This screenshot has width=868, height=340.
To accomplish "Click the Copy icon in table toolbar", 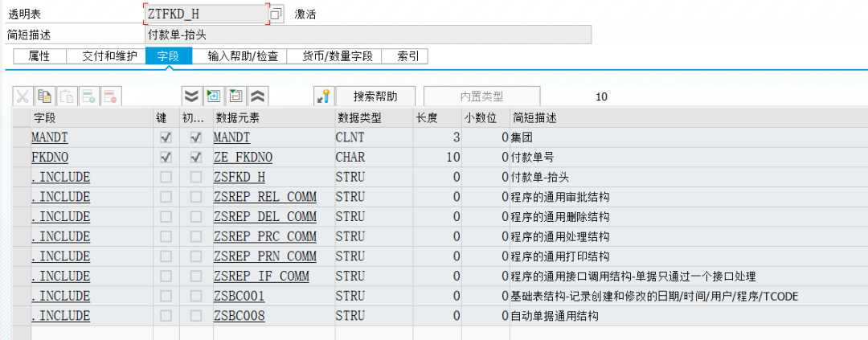I will pos(44,96).
